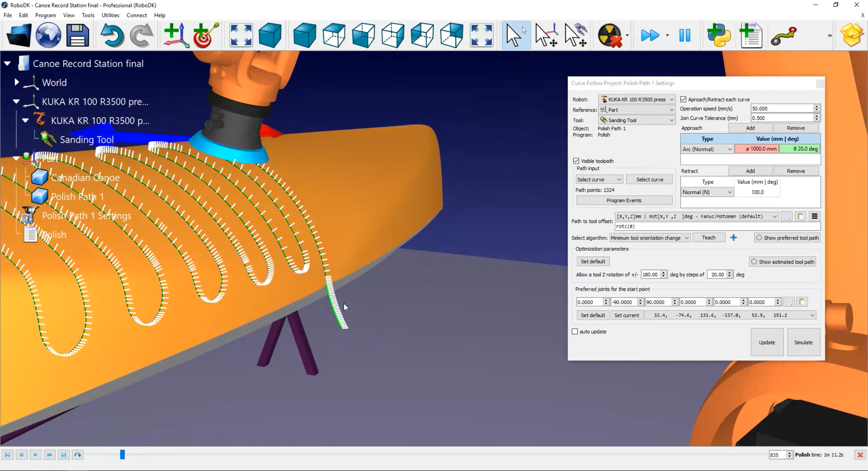Expand the World tree item
This screenshot has height=471, width=868.
pos(17,82)
